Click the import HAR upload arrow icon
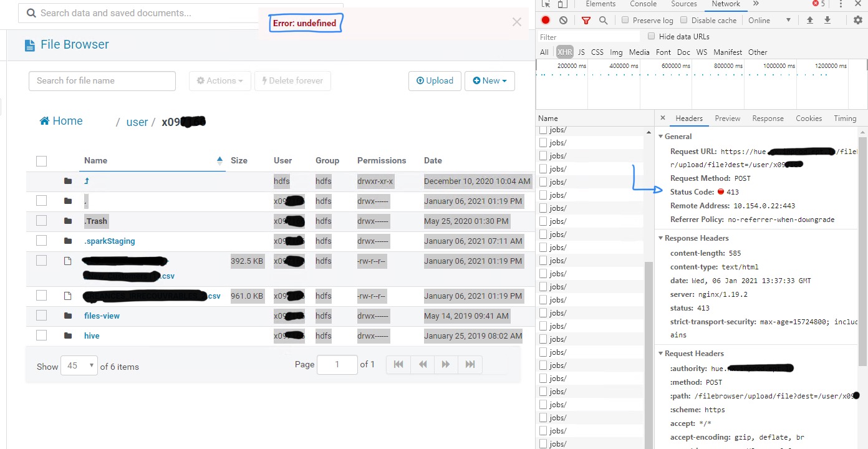The width and height of the screenshot is (868, 449). tap(810, 21)
